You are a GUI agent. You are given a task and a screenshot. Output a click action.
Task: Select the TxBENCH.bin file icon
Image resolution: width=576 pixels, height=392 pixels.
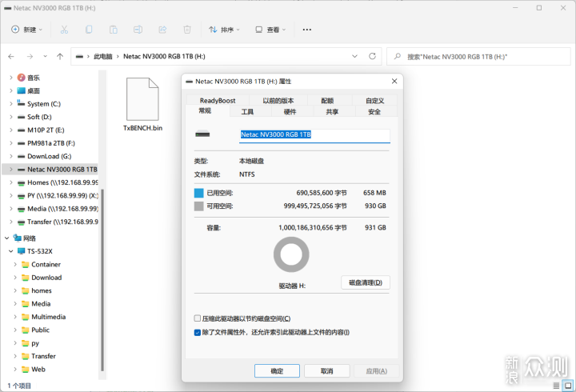coord(142,99)
